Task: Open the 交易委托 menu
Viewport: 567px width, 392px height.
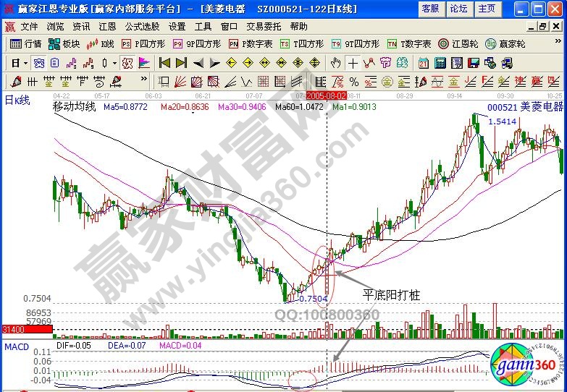Action: (x=262, y=26)
